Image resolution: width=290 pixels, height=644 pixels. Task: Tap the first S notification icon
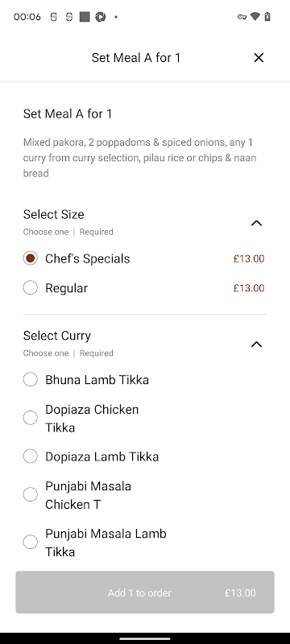click(x=53, y=17)
